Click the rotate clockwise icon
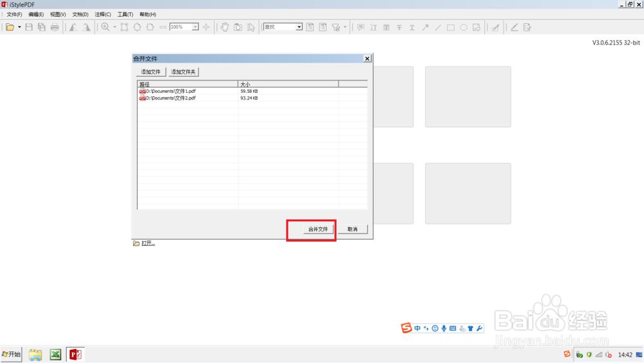Screen dimensions: 644x363 [x=86, y=27]
